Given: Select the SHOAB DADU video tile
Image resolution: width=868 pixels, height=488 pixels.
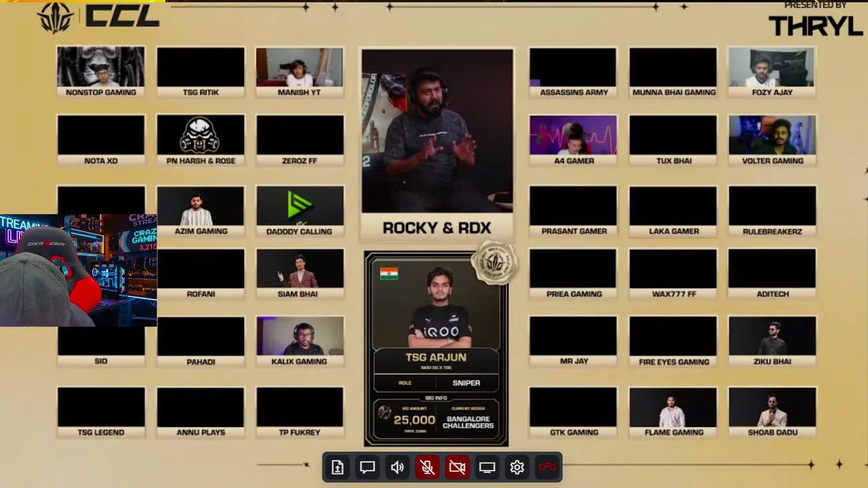Looking at the screenshot, I should coord(772,412).
